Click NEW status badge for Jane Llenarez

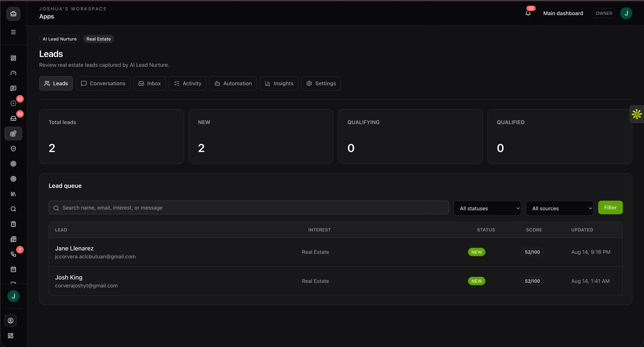(x=476, y=252)
